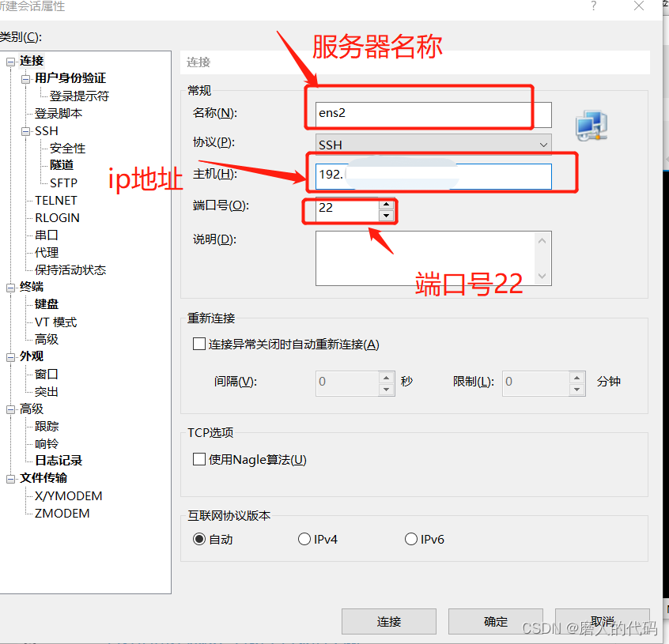Collapse the SSH tree node
Viewport: 669px width, 644px height.
tap(25, 131)
